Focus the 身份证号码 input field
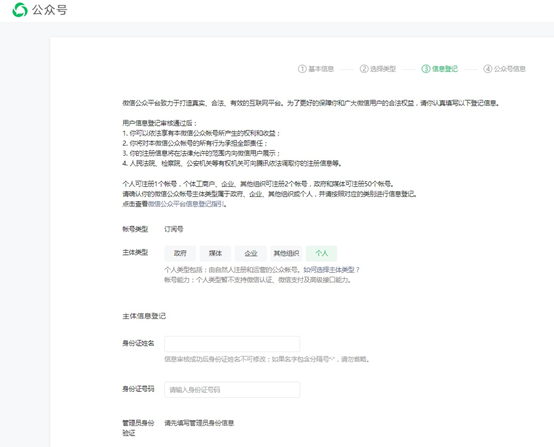The width and height of the screenshot is (554, 447). click(x=232, y=390)
